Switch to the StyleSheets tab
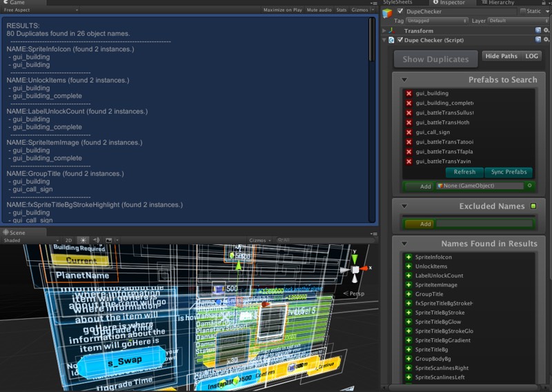Image resolution: width=552 pixels, height=392 pixels. [x=399, y=3]
